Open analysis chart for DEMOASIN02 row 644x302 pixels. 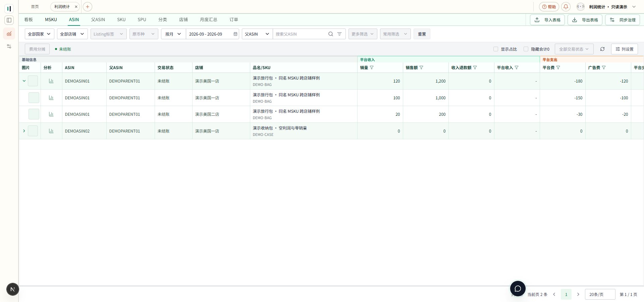coord(51,131)
